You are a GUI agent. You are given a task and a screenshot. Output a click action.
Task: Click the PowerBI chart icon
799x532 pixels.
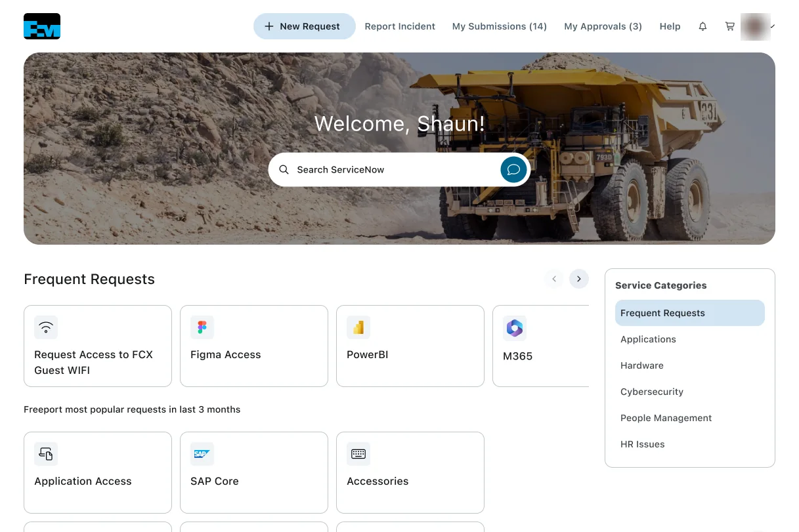pos(358,327)
